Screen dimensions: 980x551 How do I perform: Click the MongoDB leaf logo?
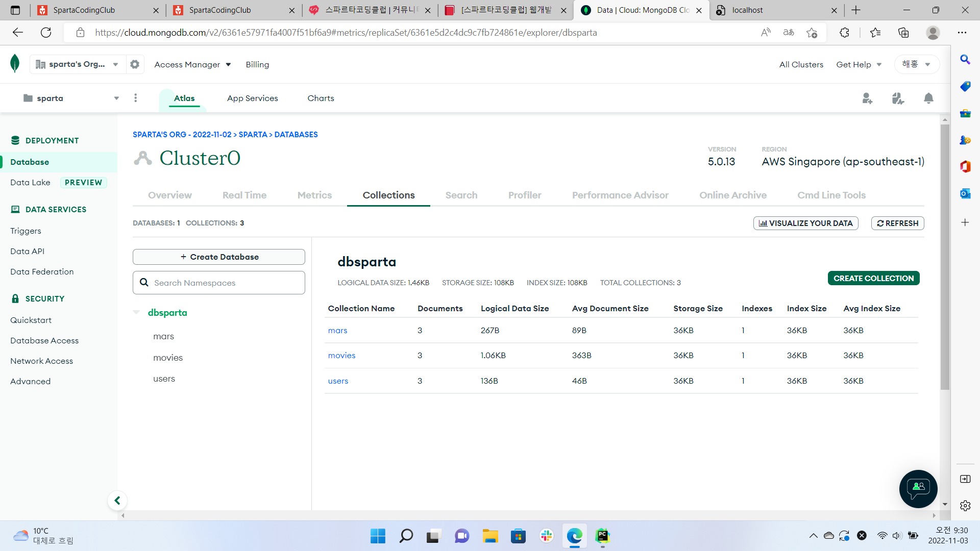point(15,64)
